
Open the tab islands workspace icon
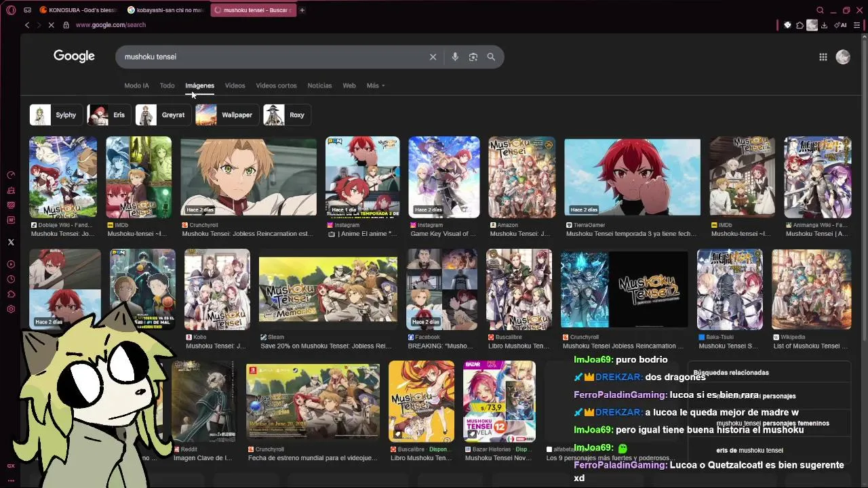pyautogui.click(x=28, y=10)
